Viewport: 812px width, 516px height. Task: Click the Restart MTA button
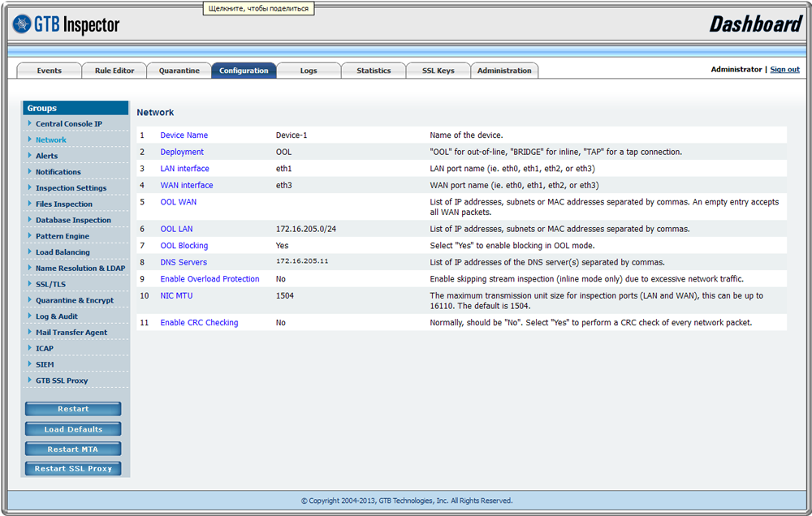pyautogui.click(x=73, y=449)
